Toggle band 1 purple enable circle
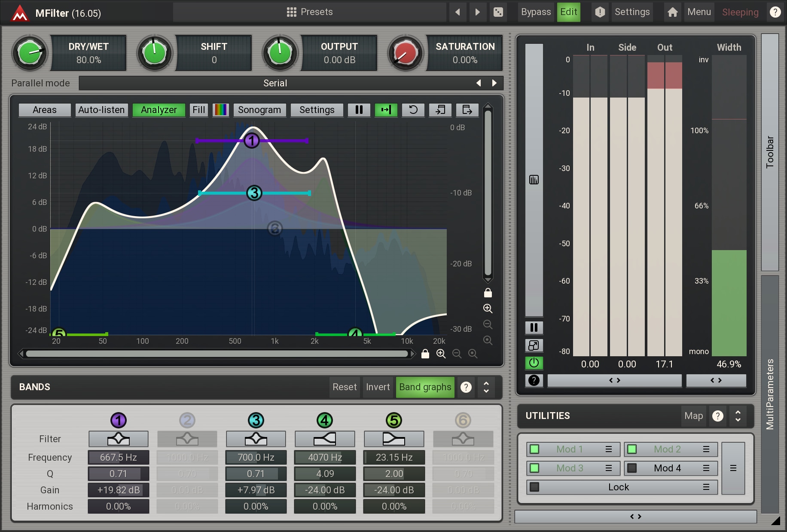Viewport: 787px width, 532px height. pyautogui.click(x=119, y=420)
